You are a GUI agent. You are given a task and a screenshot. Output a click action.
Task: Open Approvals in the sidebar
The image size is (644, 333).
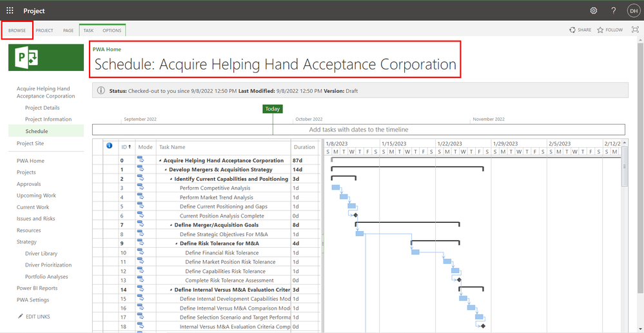[29, 184]
